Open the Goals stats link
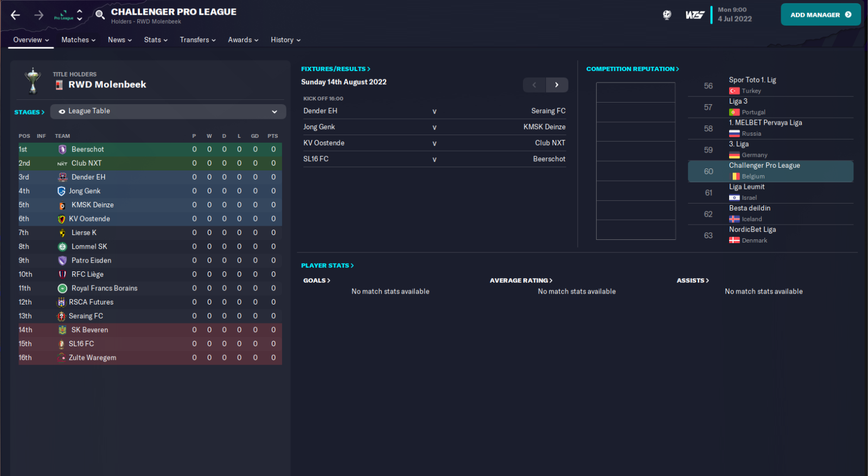This screenshot has height=476, width=868. tap(317, 281)
